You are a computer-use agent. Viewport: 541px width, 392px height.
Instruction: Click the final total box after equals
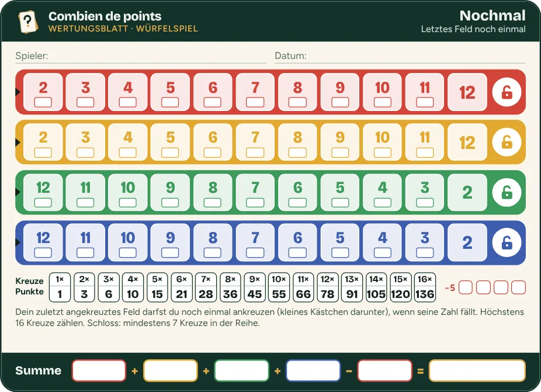coord(477,370)
